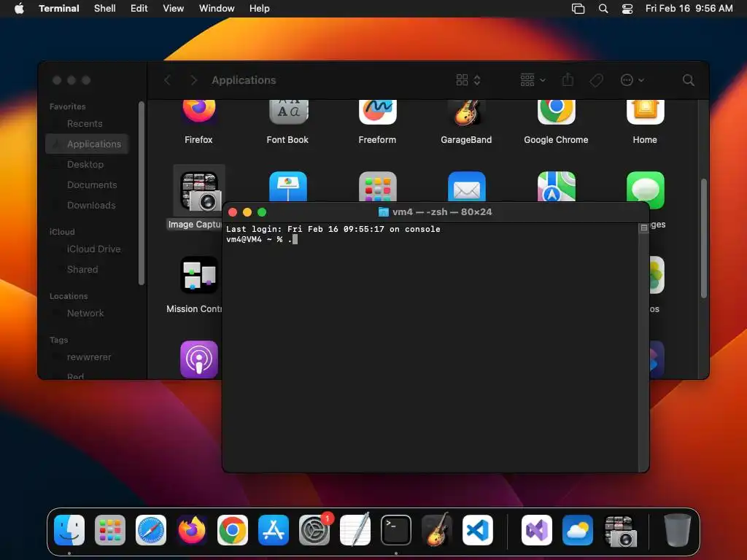Open the Edit menu in menu bar
Image resolution: width=747 pixels, height=560 pixels.
(x=139, y=9)
